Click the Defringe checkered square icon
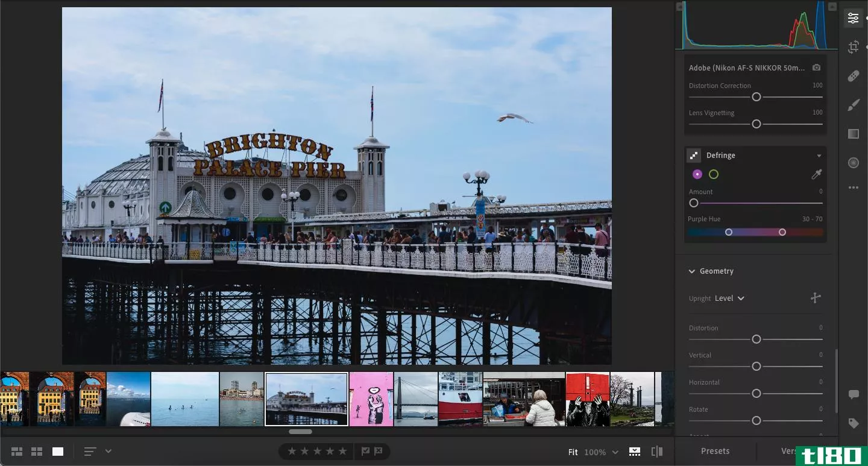This screenshot has height=466, width=868. [x=694, y=156]
